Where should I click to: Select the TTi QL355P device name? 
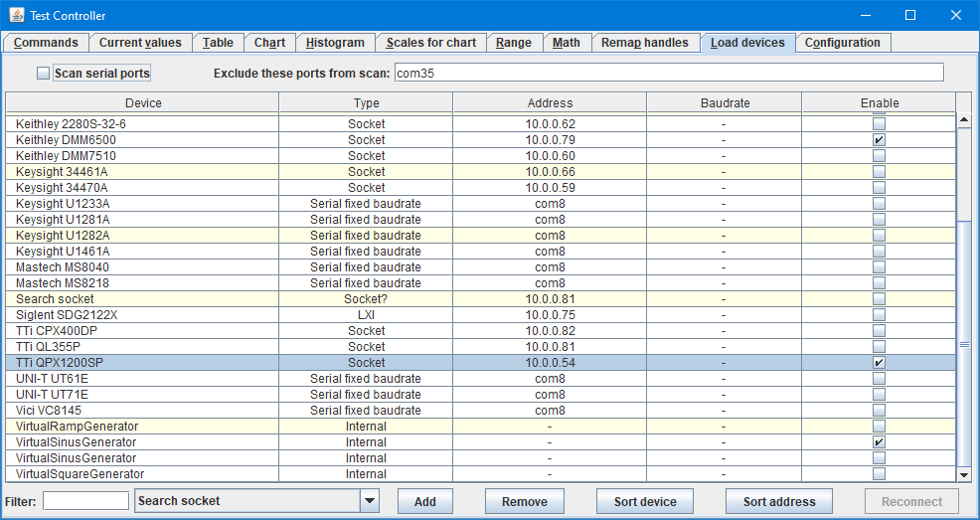(x=48, y=347)
